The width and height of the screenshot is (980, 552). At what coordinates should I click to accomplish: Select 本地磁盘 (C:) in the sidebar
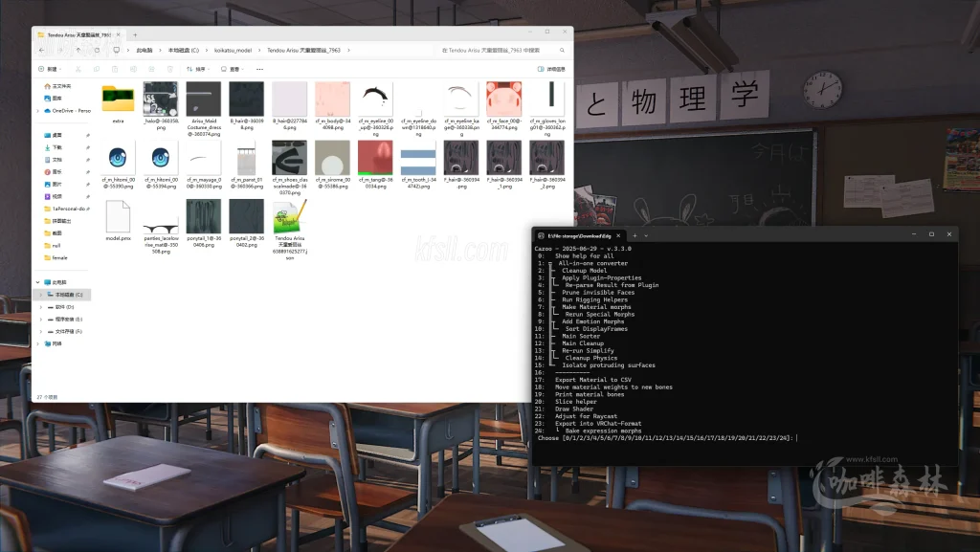pos(68,295)
